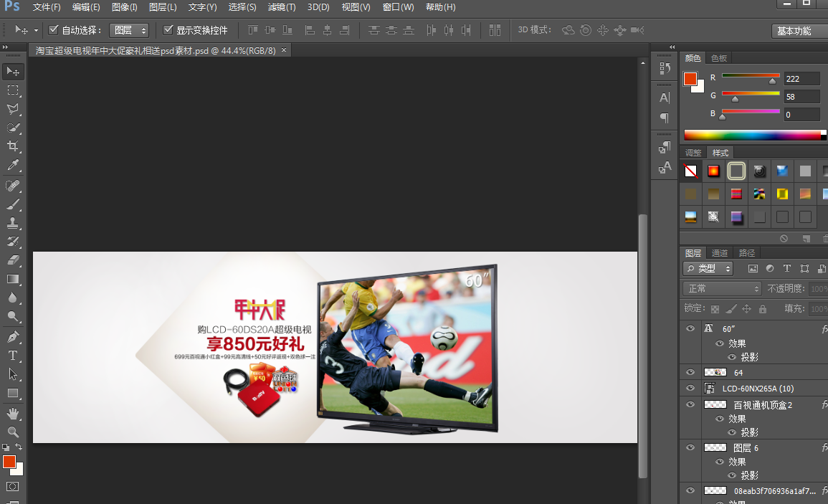Open the Move tool preset picker arrow
Viewport: 828px width, 504px height.
[x=36, y=30]
